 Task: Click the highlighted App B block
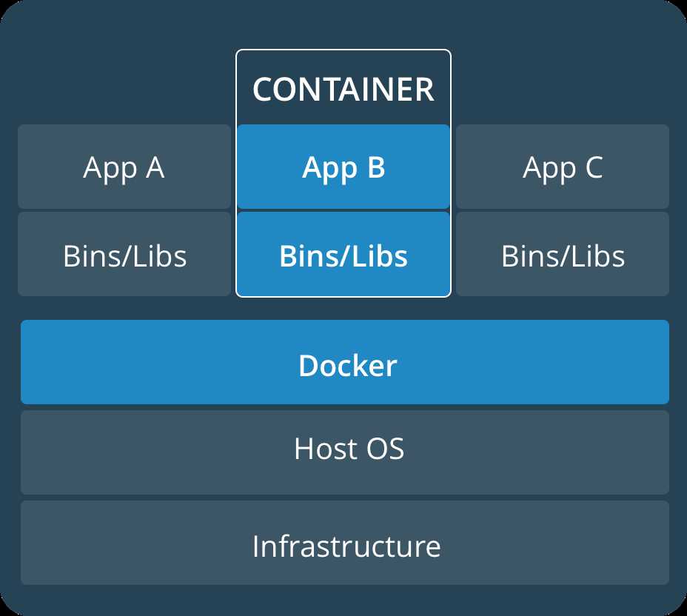(x=343, y=167)
